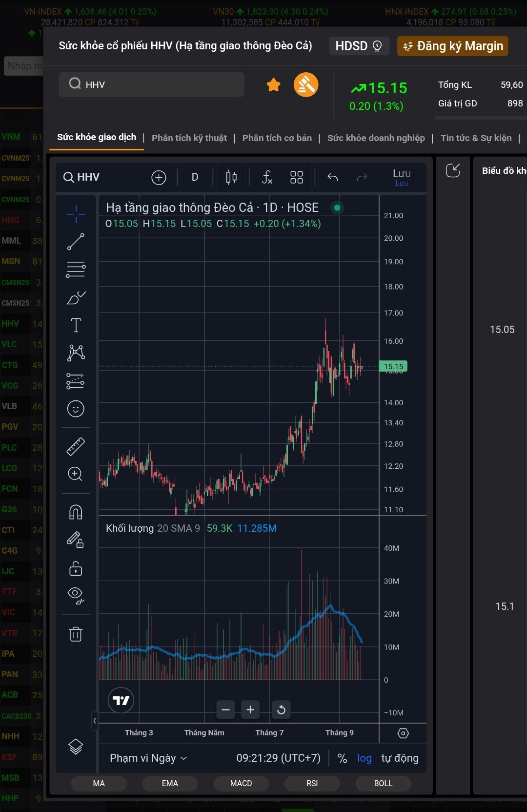The height and width of the screenshot is (812, 527).
Task: Click the candlestick chart style icon
Action: coord(231,177)
